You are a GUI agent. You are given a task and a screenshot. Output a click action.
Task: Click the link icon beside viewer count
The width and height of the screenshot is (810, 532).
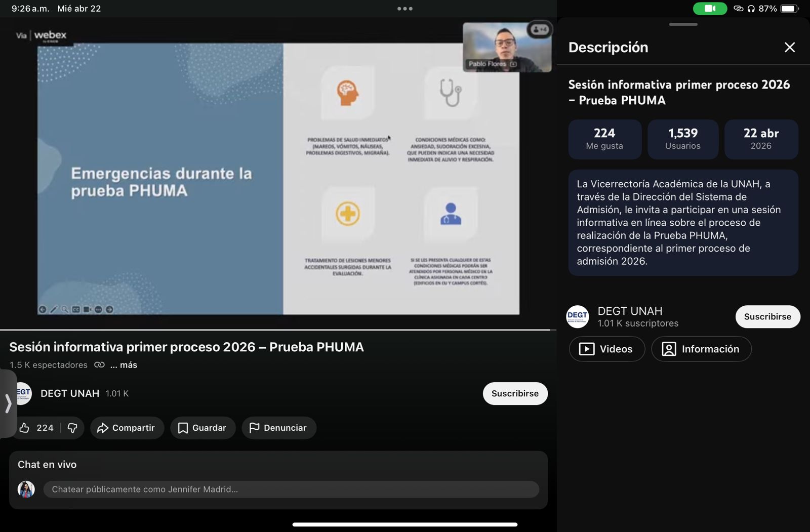[99, 365]
